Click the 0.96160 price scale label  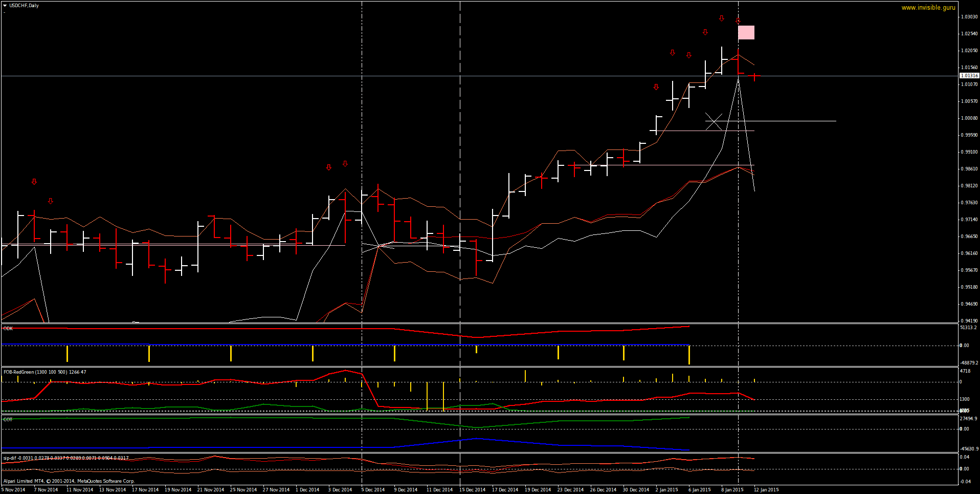click(969, 253)
